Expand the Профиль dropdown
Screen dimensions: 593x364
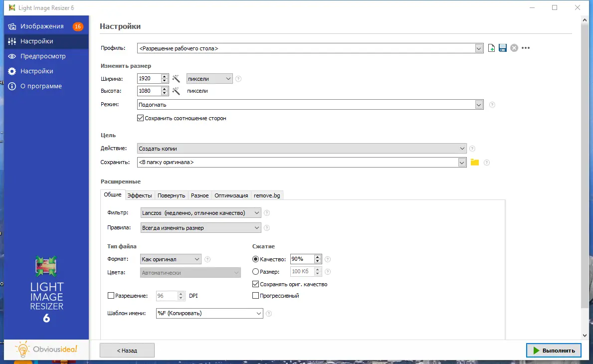tap(479, 48)
